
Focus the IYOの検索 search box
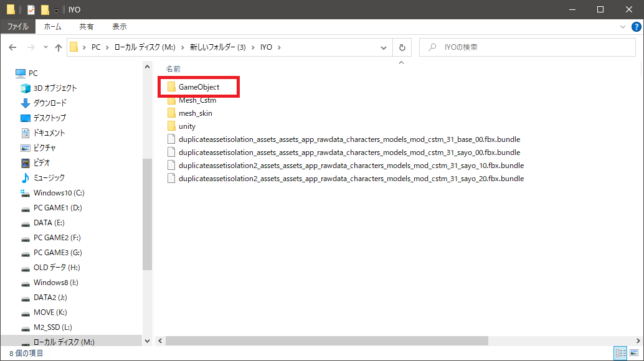point(528,47)
